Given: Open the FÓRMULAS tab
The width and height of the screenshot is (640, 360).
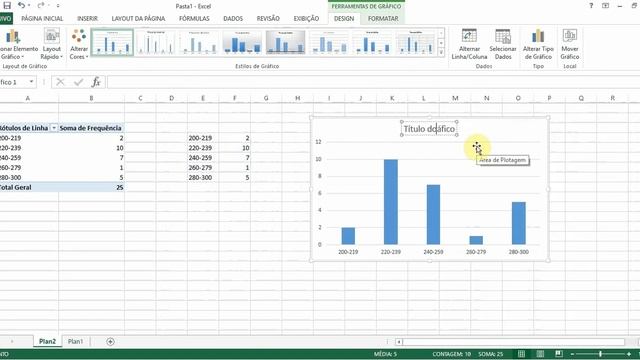Looking at the screenshot, I should pyautogui.click(x=194, y=18).
